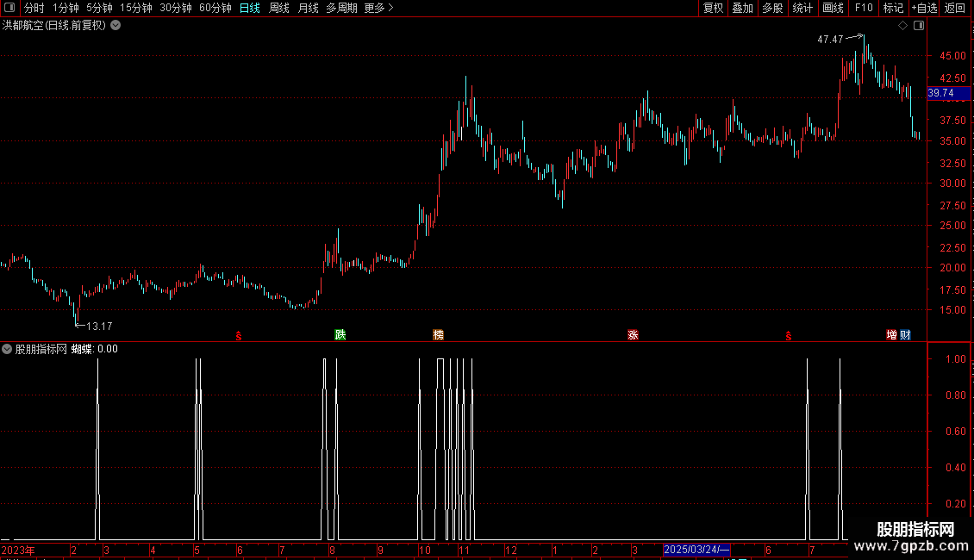Click the 返回 back button
974x560 pixels.
[955, 8]
